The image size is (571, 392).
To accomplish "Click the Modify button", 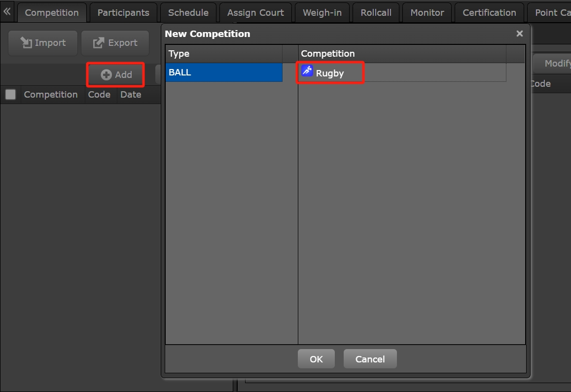I will click(555, 63).
